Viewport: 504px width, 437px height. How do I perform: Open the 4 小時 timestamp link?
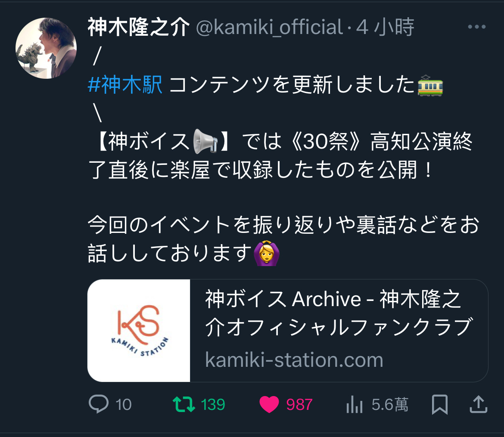[x=385, y=27]
